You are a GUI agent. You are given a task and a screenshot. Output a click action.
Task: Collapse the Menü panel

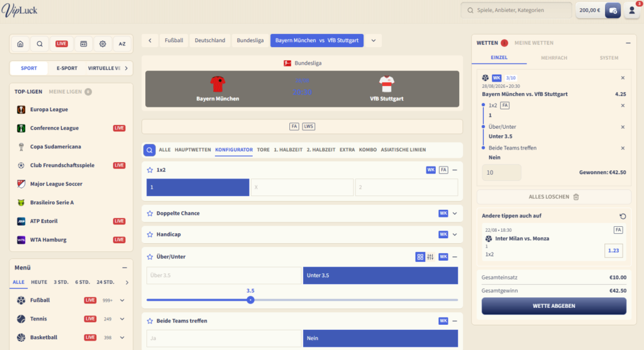125,268
